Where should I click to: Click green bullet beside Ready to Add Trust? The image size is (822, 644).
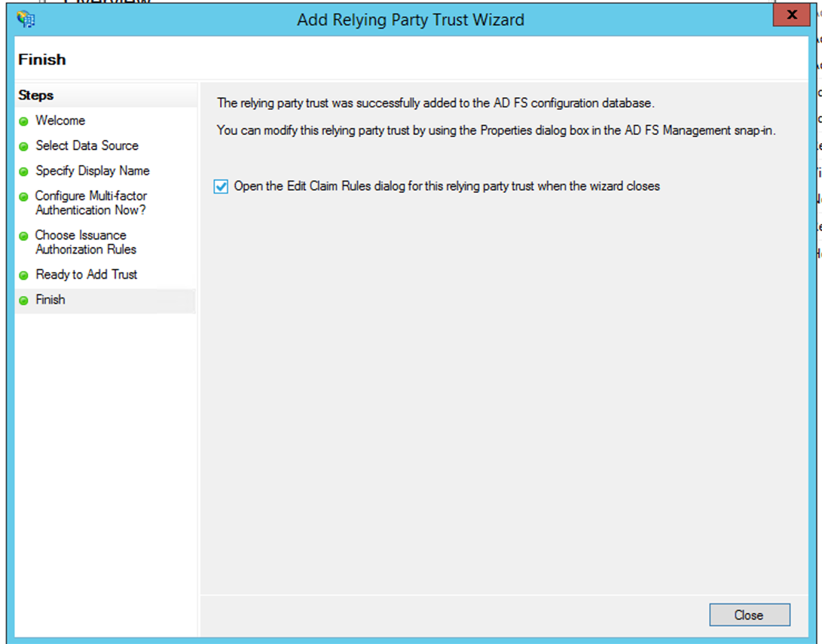(23, 276)
